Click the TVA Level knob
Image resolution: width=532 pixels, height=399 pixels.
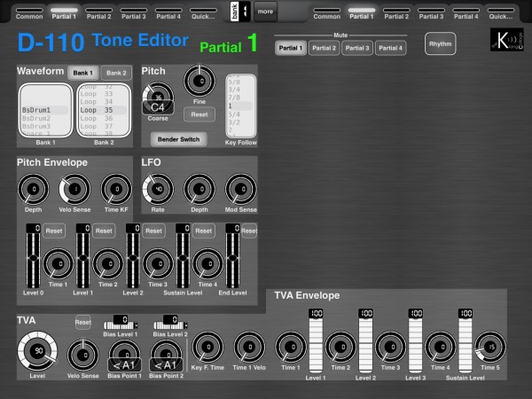(37, 351)
